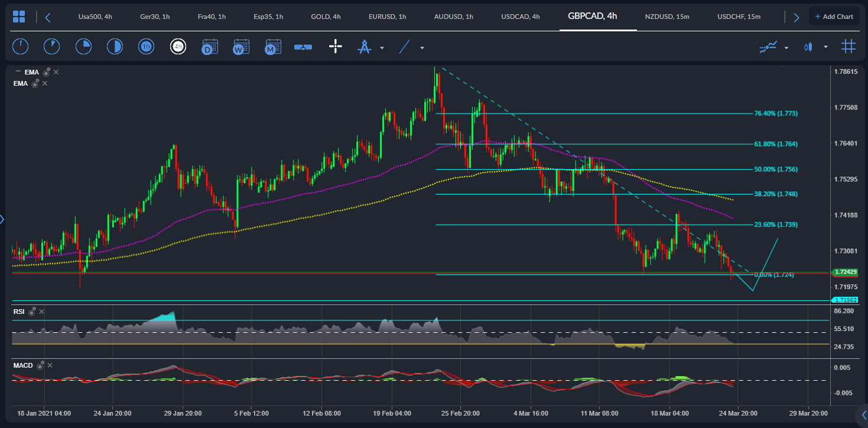This screenshot has height=428, width=868.
Task: Switch to the GOLD, 4h tab
Action: tap(326, 17)
